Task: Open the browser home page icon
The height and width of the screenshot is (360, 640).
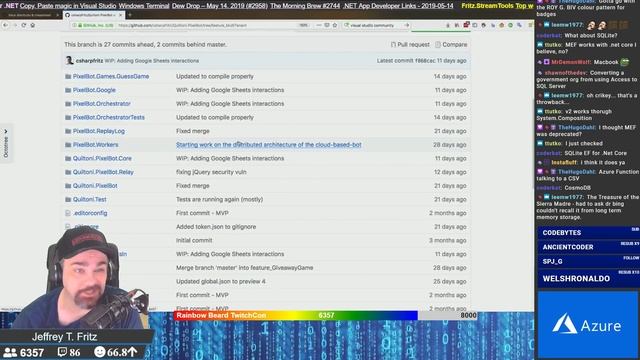Action: tap(33, 25)
